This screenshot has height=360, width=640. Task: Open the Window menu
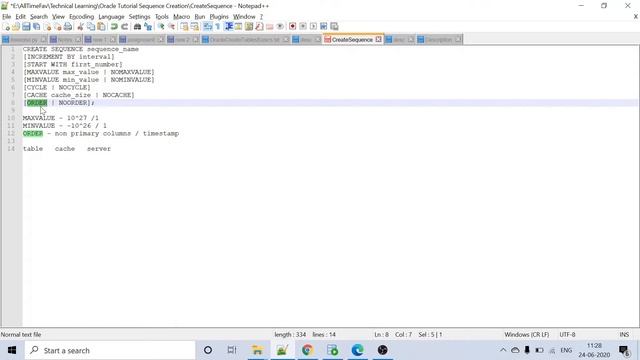pos(244,17)
